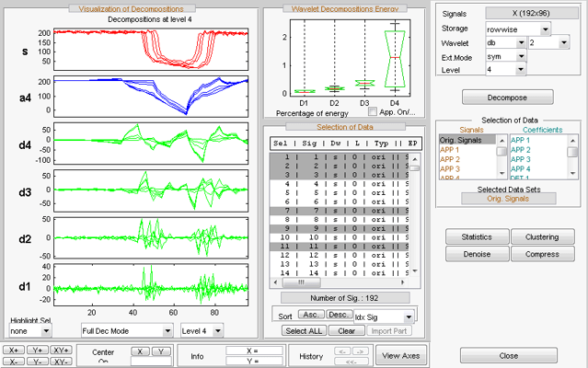Click the X+ zoom button
Image resolution: width=588 pixels, height=368 pixels.
(14, 350)
